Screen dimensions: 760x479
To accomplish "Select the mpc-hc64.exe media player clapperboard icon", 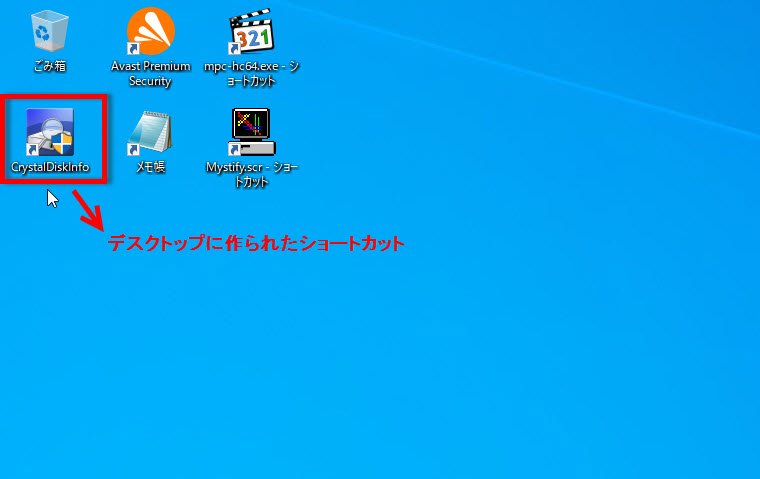I will pos(252,32).
